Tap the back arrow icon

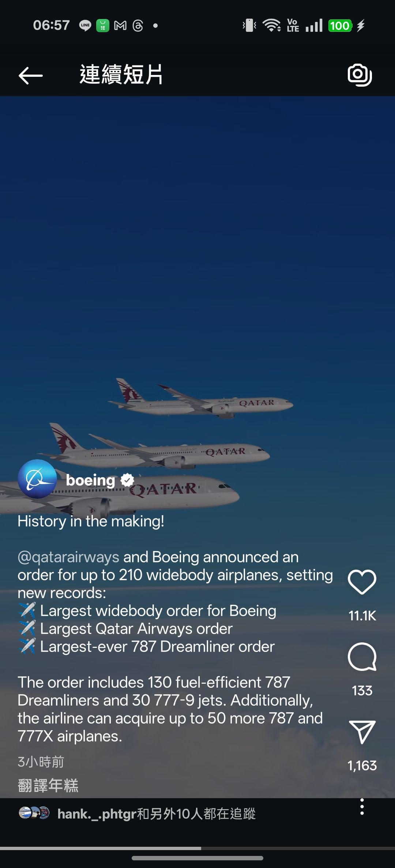pos(30,75)
